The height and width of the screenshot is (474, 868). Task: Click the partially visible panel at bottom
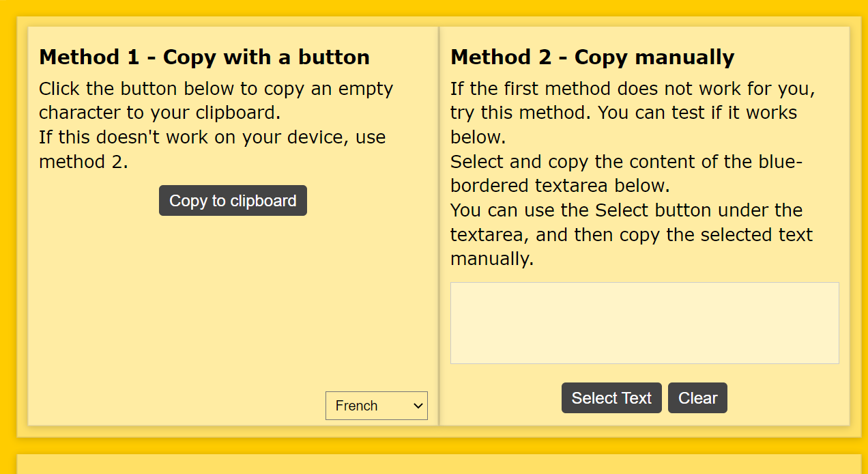(438, 464)
